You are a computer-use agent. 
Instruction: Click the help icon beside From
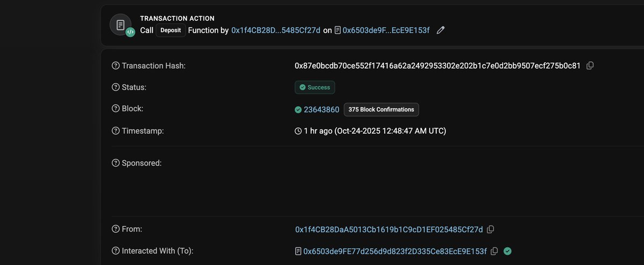pos(115,229)
